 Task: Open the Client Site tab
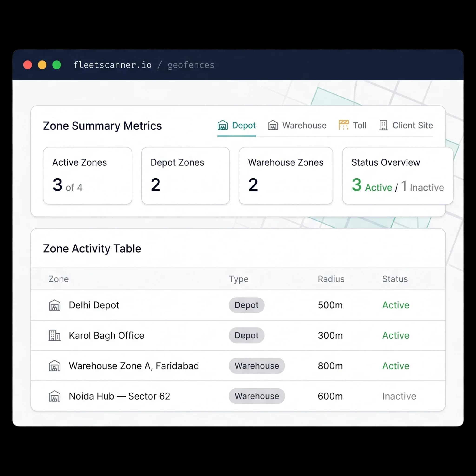406,126
